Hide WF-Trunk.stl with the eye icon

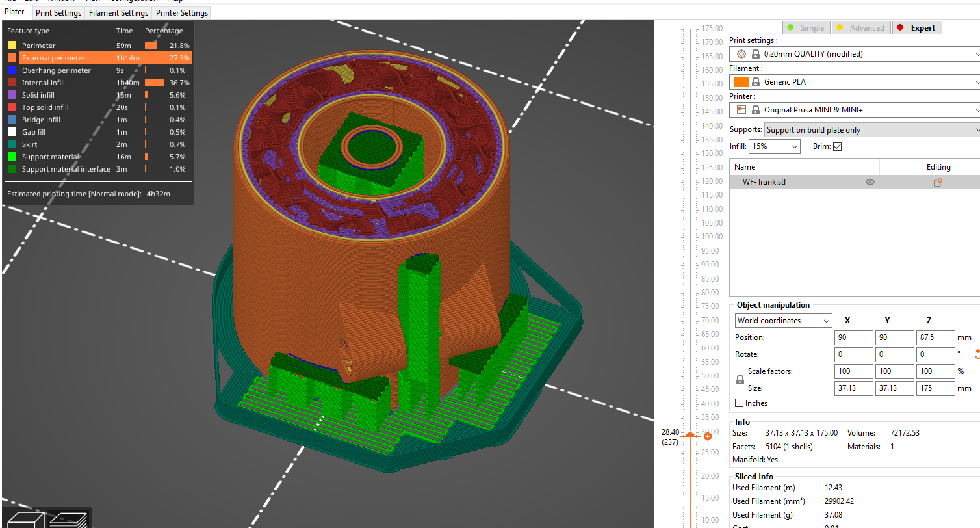pyautogui.click(x=870, y=183)
